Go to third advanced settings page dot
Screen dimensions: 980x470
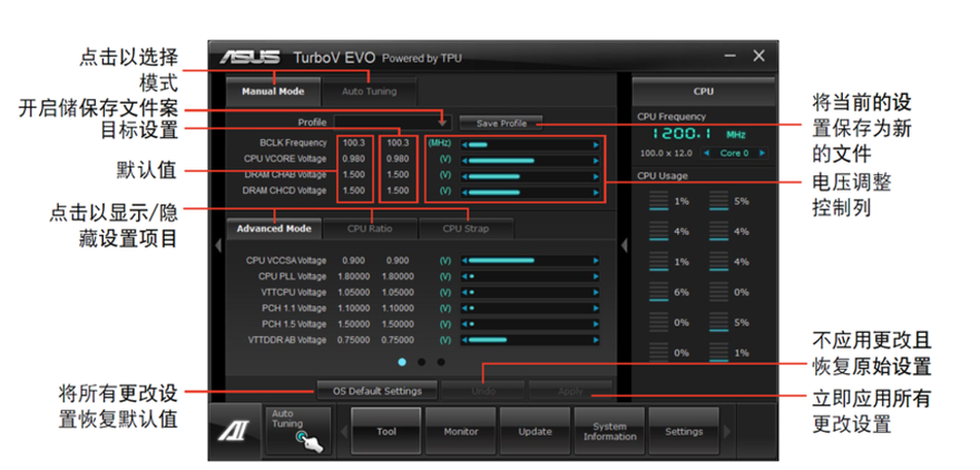pyautogui.click(x=441, y=361)
